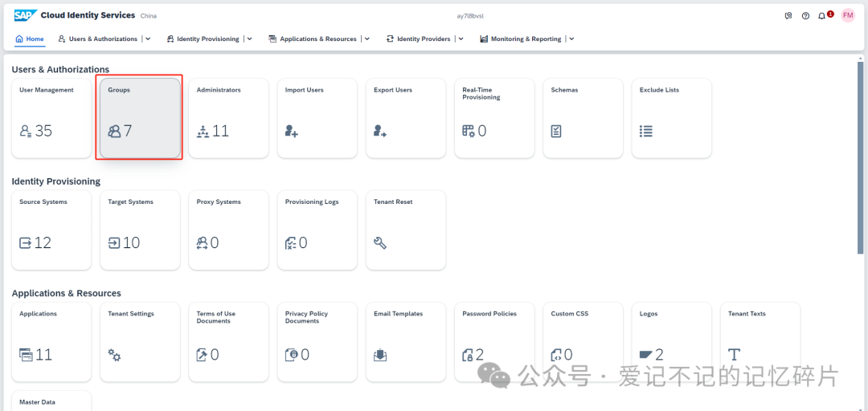Click the Tenant Texts T icon
Viewport: 868px width, 411px height.
(x=734, y=355)
